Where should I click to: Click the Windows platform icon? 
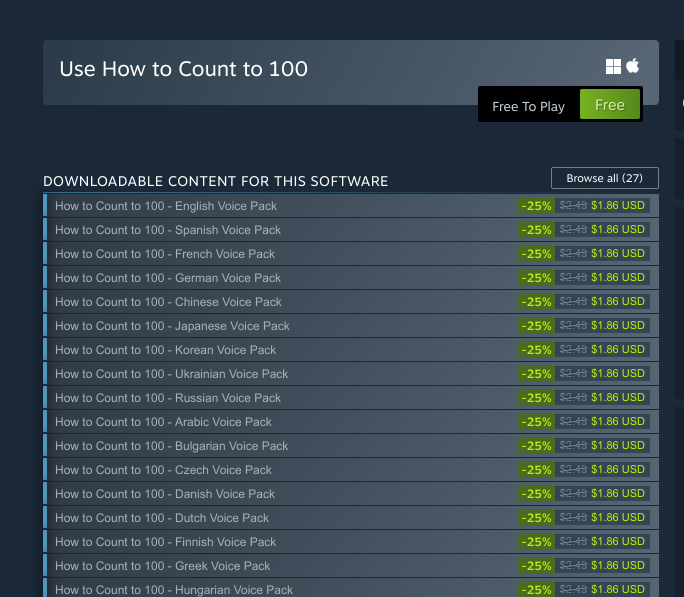(613, 67)
